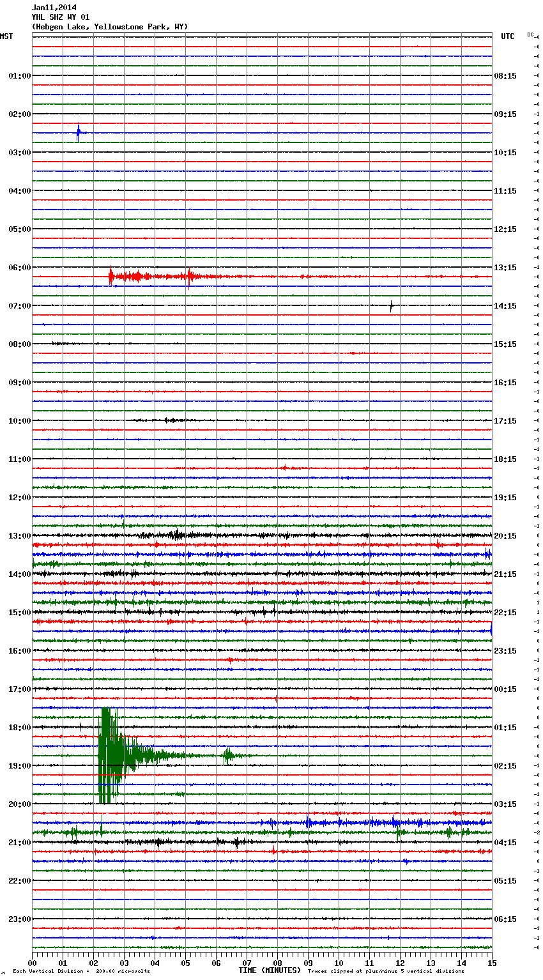
Task: Click the black spike on the 07:00 trace
Action: (391, 306)
